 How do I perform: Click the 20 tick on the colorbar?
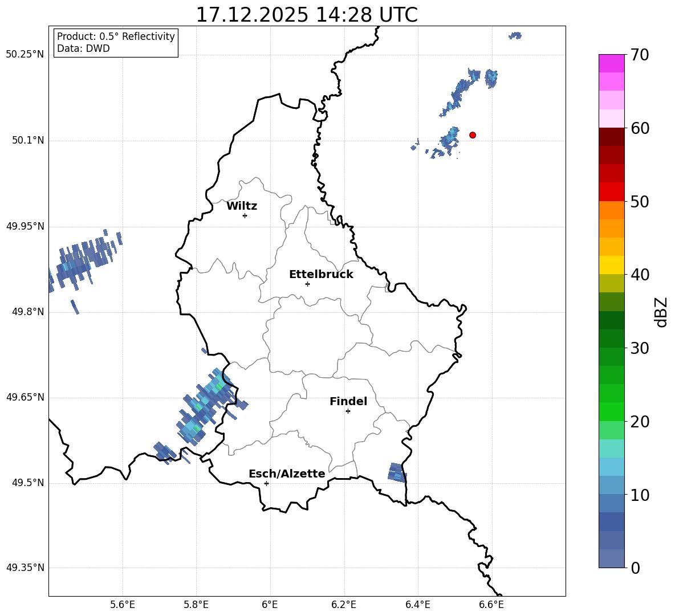click(639, 421)
